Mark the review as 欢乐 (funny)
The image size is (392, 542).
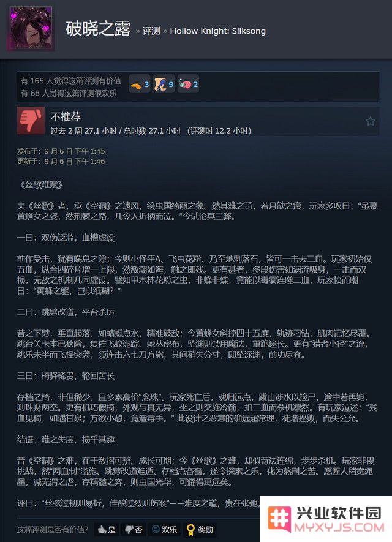tap(164, 529)
